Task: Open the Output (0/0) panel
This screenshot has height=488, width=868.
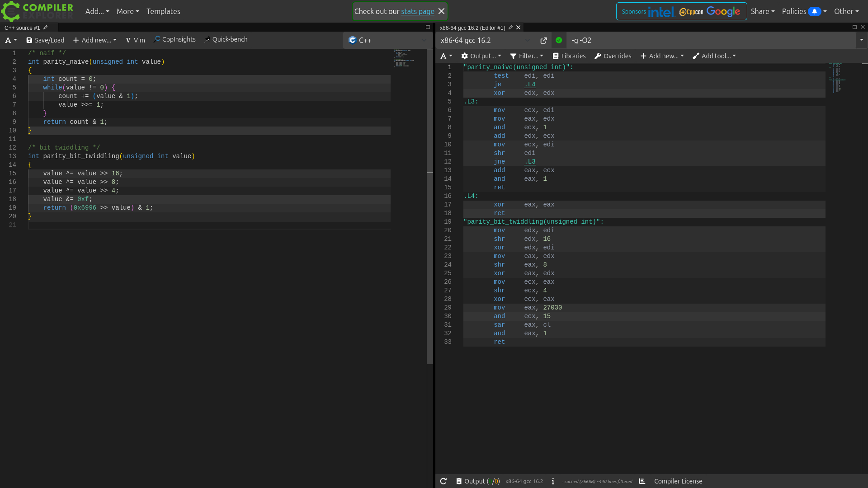Action: click(x=478, y=481)
